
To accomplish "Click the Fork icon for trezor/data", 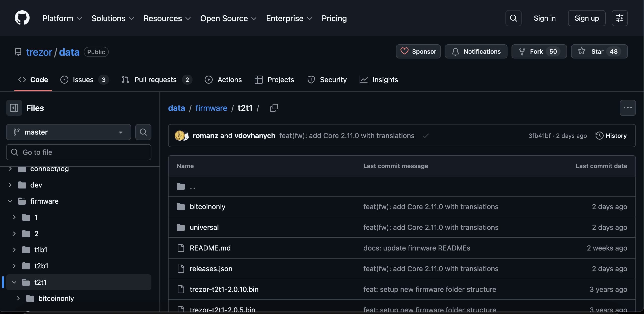I will [522, 51].
